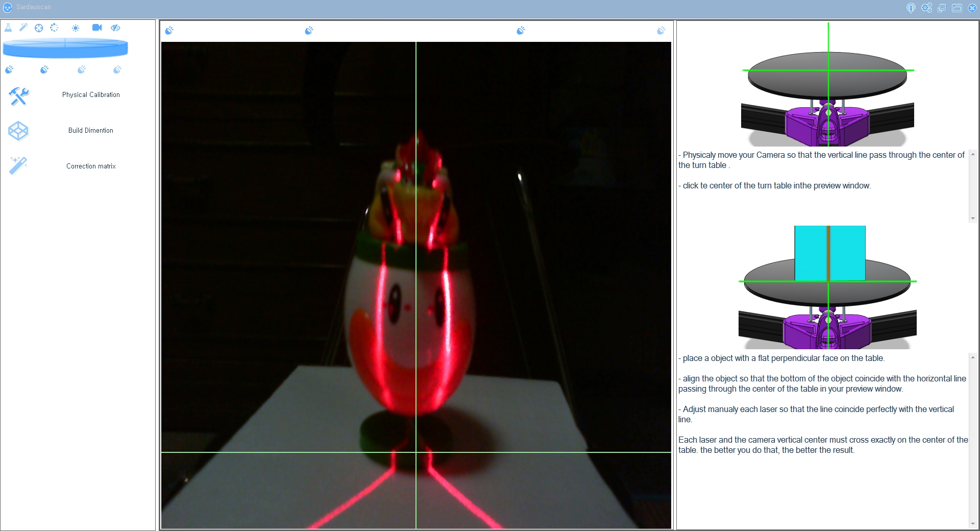Click the flask icon in the top toolbar
The height and width of the screenshot is (531, 980).
pos(8,28)
